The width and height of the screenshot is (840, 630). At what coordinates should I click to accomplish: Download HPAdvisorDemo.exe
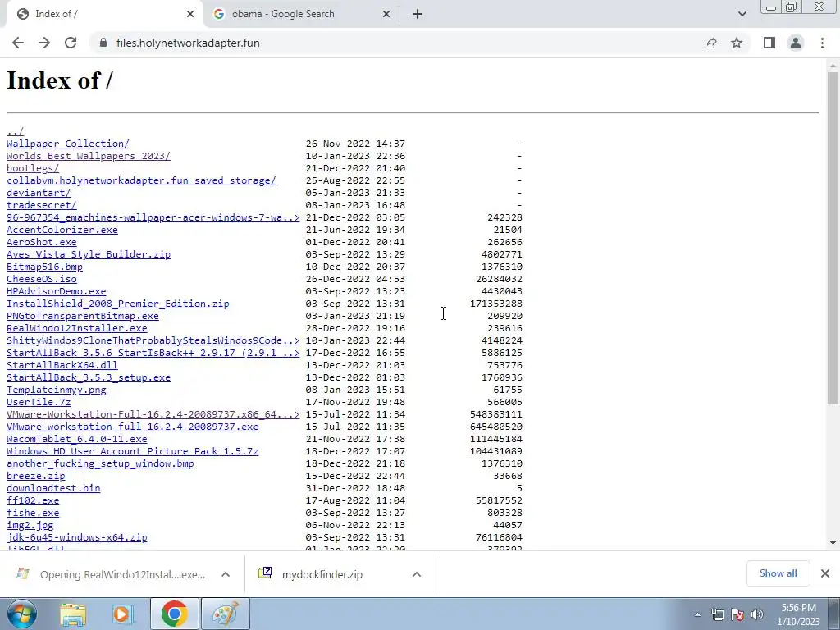tap(57, 291)
